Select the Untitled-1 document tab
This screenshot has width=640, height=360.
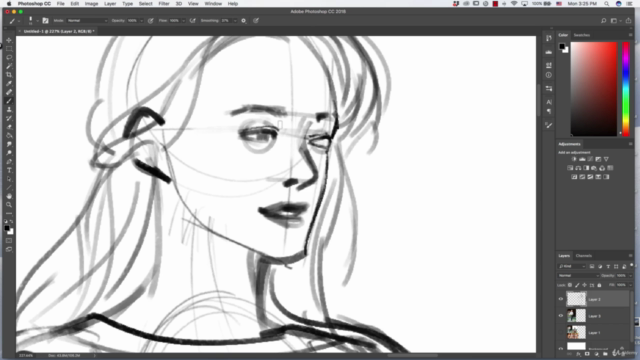coord(58,31)
